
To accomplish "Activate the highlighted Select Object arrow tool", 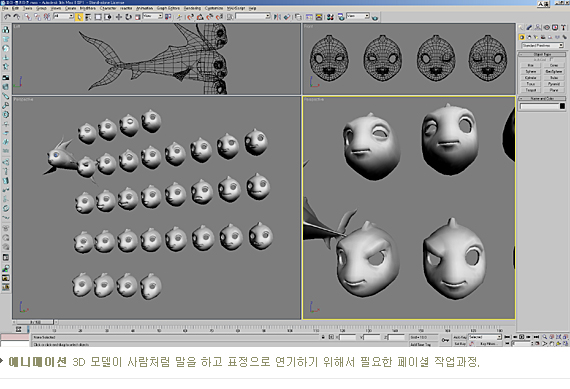I will 79,17.
